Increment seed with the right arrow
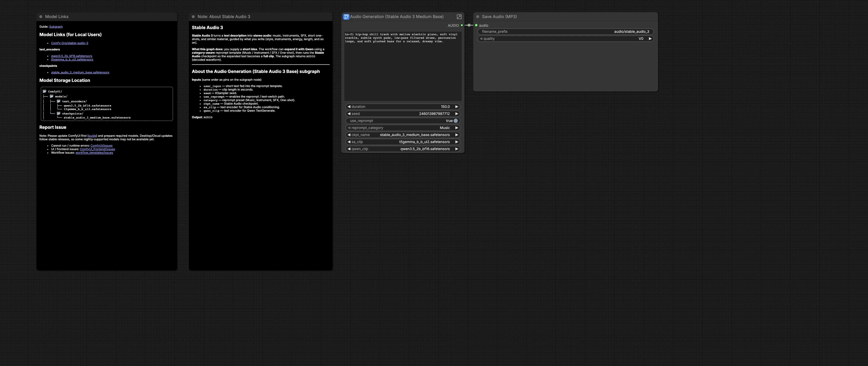The height and width of the screenshot is (366, 868). [x=457, y=114]
